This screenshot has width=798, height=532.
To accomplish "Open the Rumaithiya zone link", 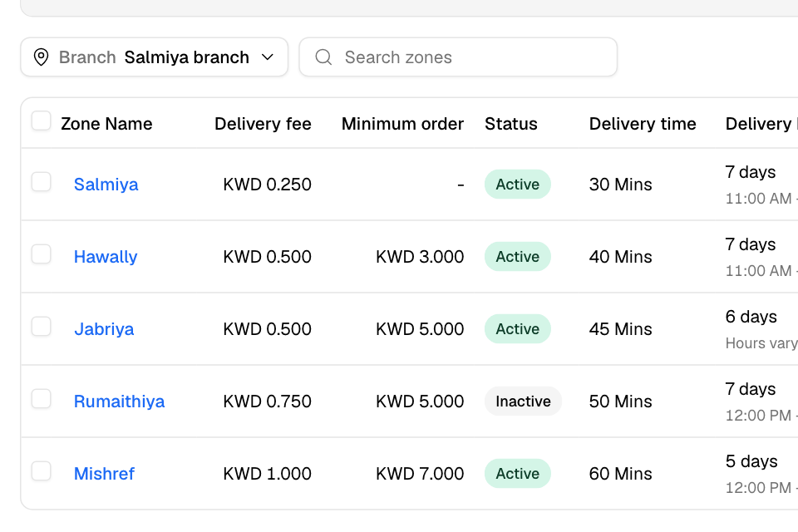I will 119,401.
